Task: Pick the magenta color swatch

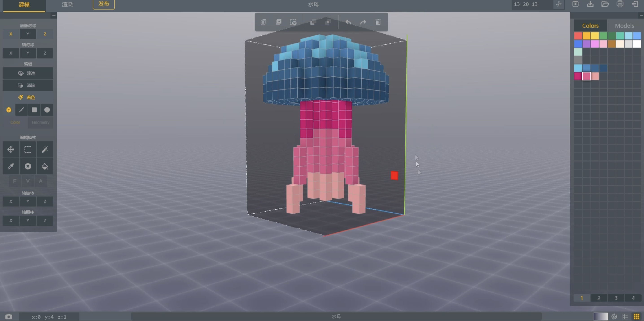Action: pyautogui.click(x=578, y=76)
